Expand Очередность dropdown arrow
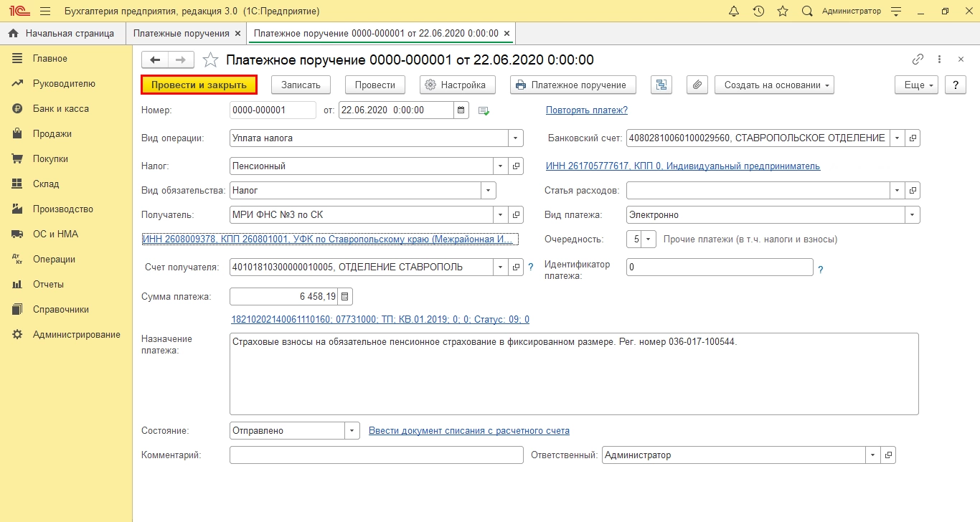This screenshot has width=980, height=522. pos(649,239)
